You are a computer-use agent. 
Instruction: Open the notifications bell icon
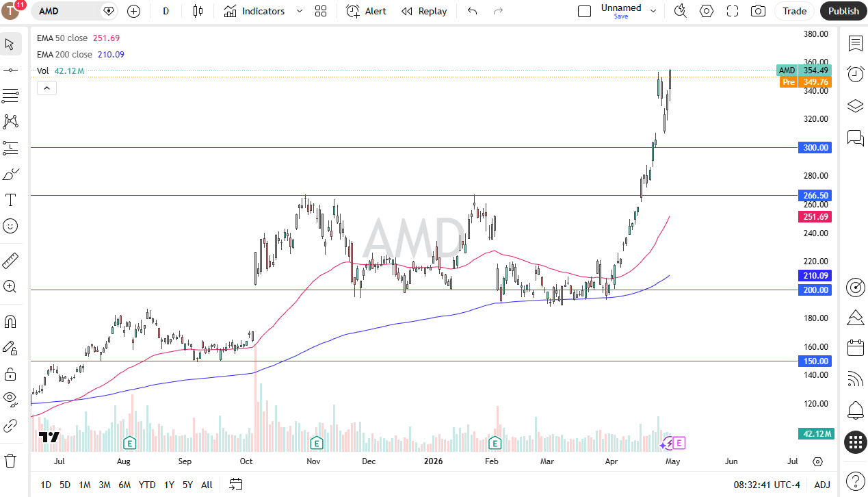(x=855, y=410)
